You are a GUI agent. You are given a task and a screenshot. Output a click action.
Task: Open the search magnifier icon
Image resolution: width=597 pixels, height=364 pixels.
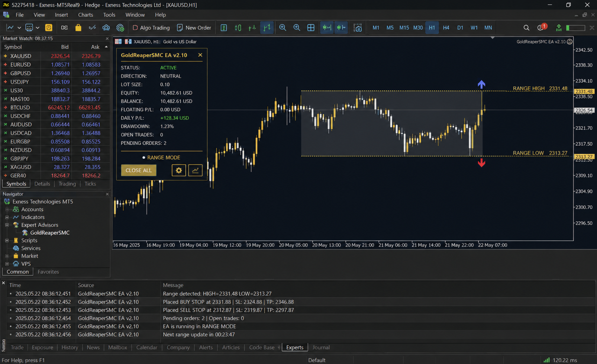526,28
